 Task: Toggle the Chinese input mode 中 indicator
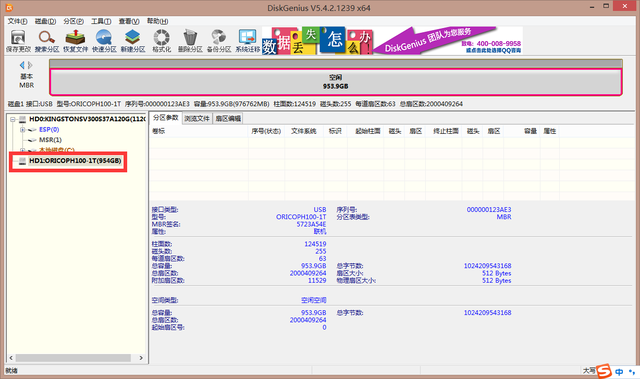tap(619, 372)
